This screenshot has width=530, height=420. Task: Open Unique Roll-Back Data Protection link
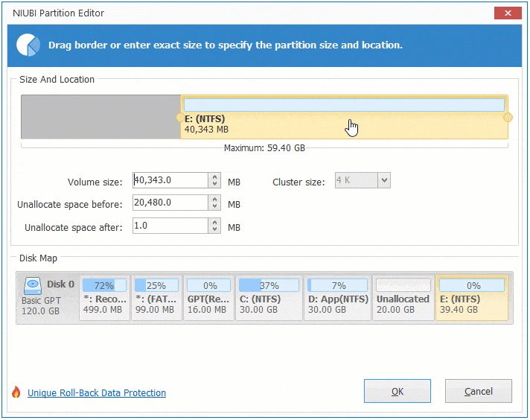[x=97, y=393]
